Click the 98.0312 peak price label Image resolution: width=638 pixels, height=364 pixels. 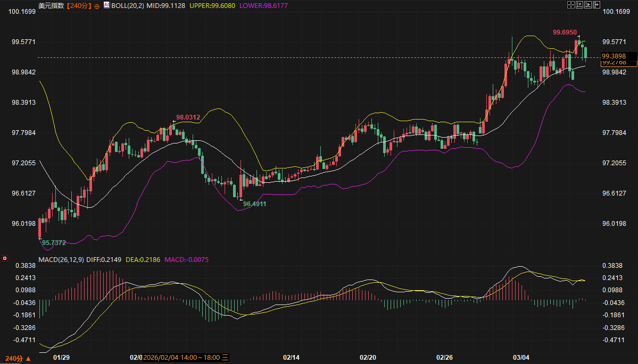coord(188,117)
